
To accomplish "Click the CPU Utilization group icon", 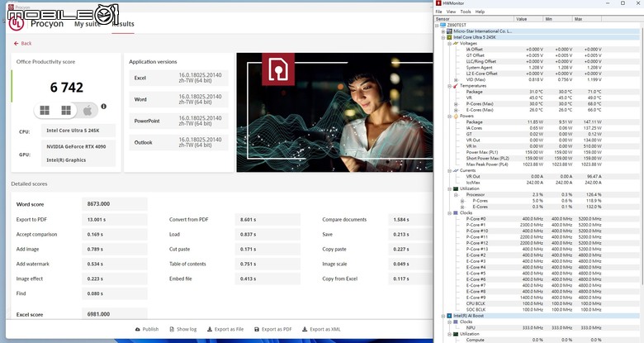I will pyautogui.click(x=456, y=188).
